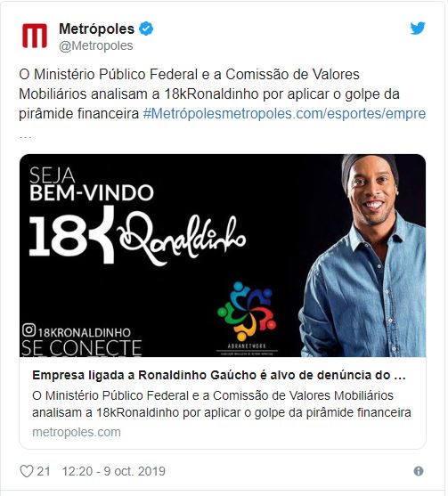Click the colorful Abranetwork logo
Viewport: 448px width, 496px height.
point(247,318)
